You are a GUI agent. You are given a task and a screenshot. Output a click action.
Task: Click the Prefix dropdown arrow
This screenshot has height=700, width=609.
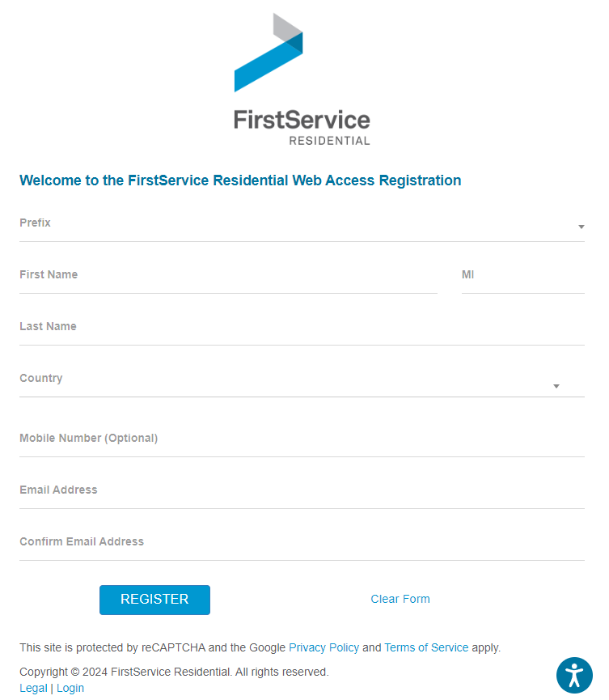tap(581, 227)
